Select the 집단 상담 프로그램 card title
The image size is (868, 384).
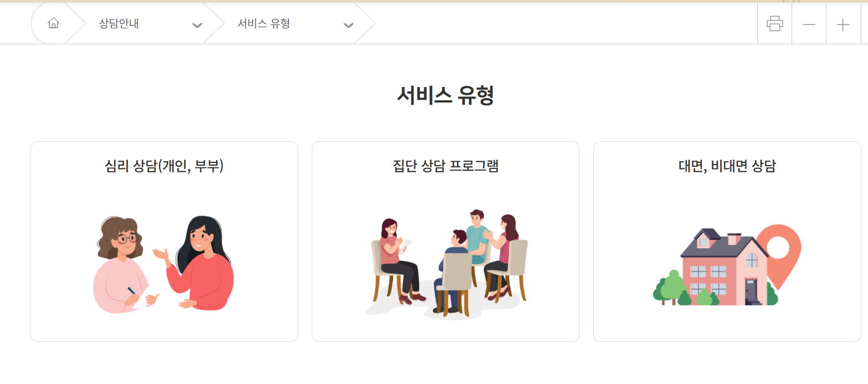(445, 166)
